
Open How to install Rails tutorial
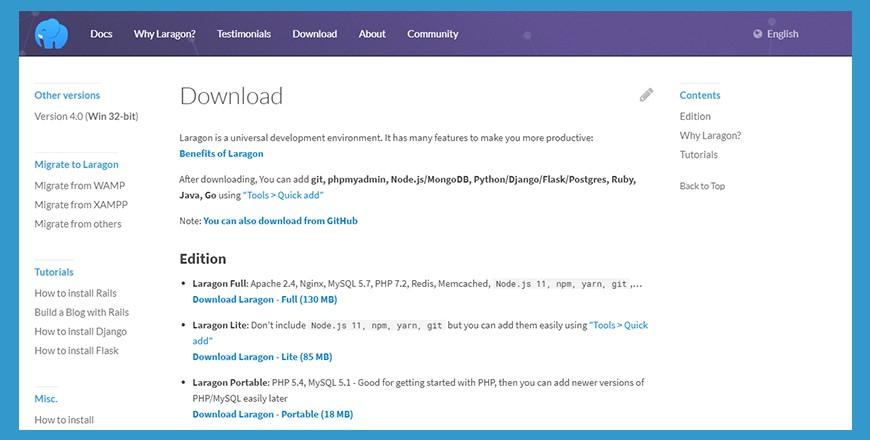pos(75,293)
